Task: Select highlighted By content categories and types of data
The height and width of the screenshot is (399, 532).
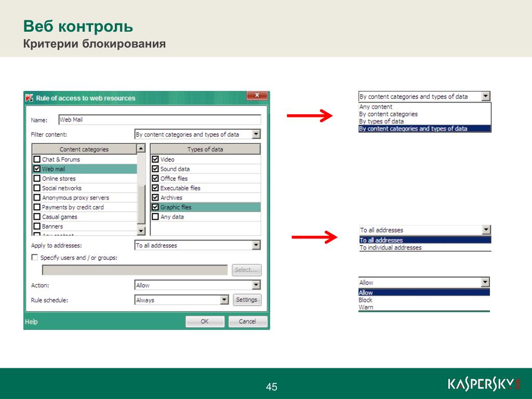Action: [x=425, y=129]
